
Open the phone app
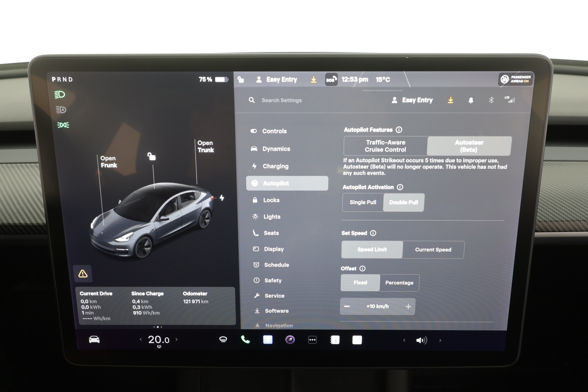coord(245,340)
